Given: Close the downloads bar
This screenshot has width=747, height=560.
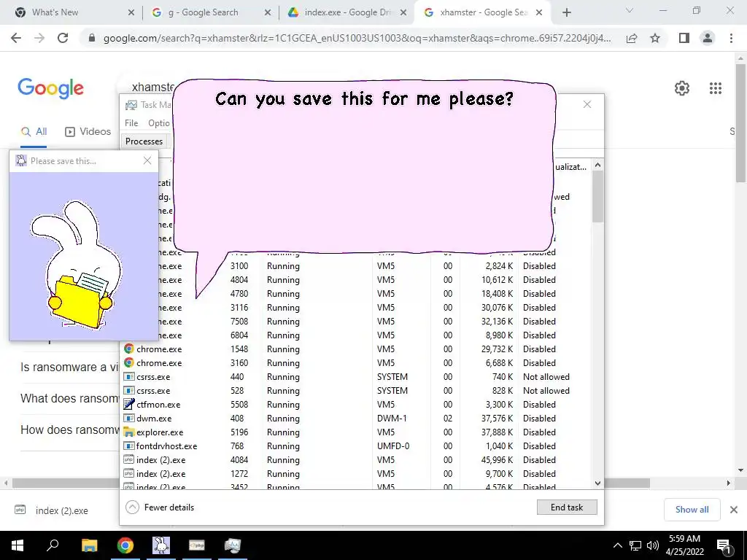Looking at the screenshot, I should point(734,510).
